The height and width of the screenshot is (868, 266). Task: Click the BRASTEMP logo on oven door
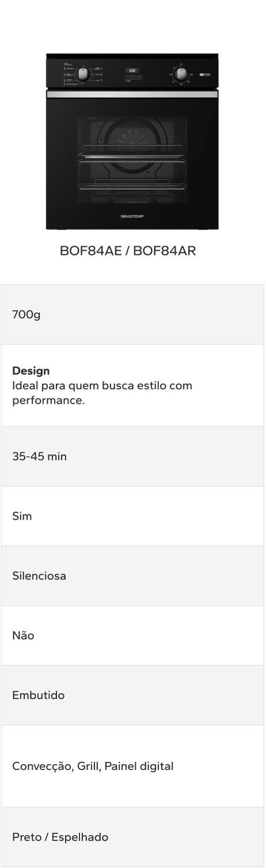click(132, 216)
